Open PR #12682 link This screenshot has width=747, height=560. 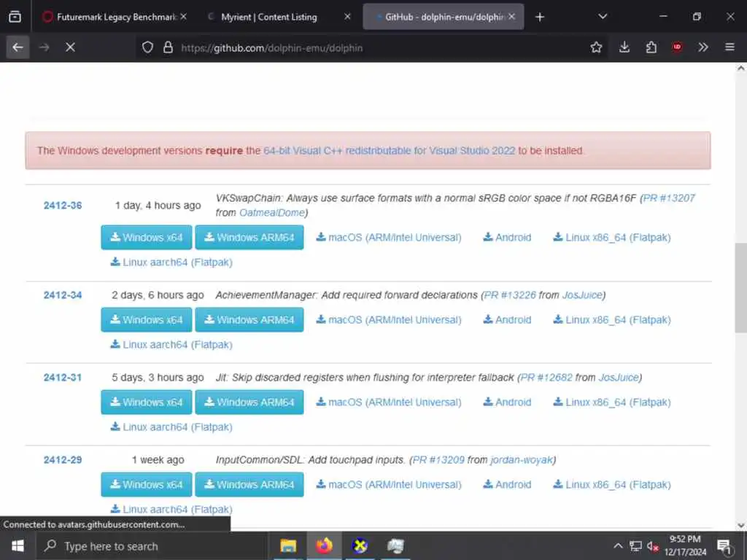coord(546,377)
